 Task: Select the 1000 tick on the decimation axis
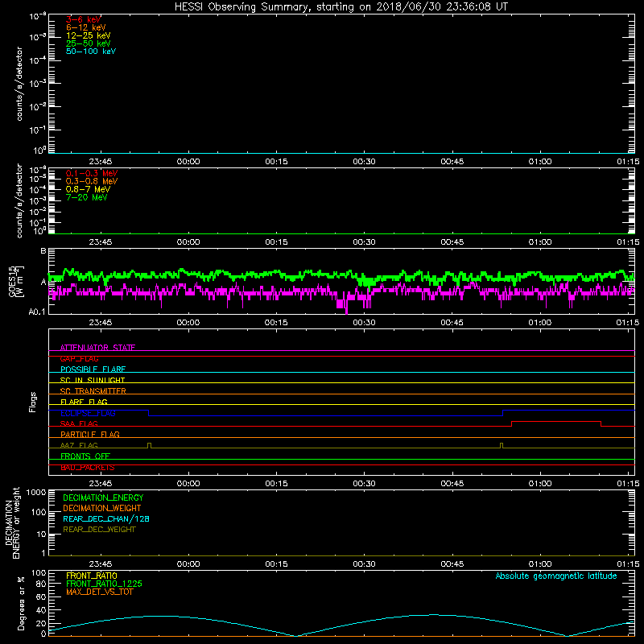[35, 493]
